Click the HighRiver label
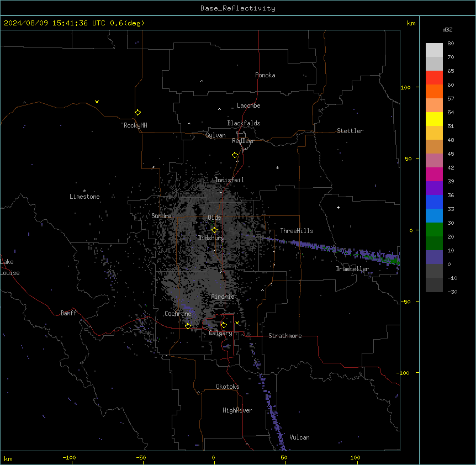The width and height of the screenshot is (476, 465). coord(237,410)
